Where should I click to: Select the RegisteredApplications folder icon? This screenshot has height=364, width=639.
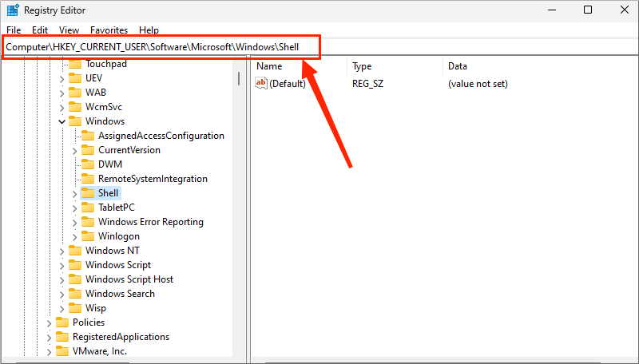pyautogui.click(x=62, y=337)
